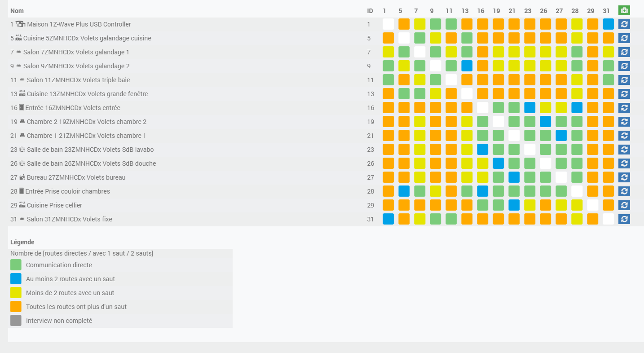The height and width of the screenshot is (353, 644).
Task: Refresh the Salon Volets fixe node 31 row
Action: pos(624,219)
